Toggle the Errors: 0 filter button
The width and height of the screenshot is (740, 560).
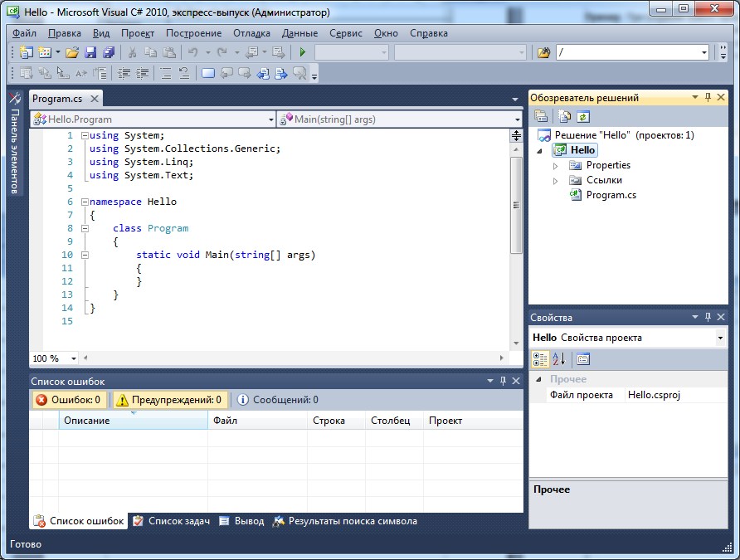[70, 400]
